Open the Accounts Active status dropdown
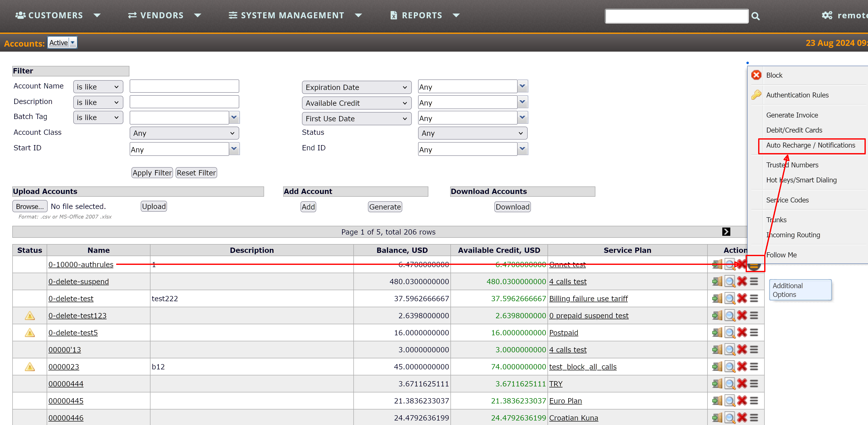Viewport: 868px width, 425px height. pyautogui.click(x=62, y=43)
